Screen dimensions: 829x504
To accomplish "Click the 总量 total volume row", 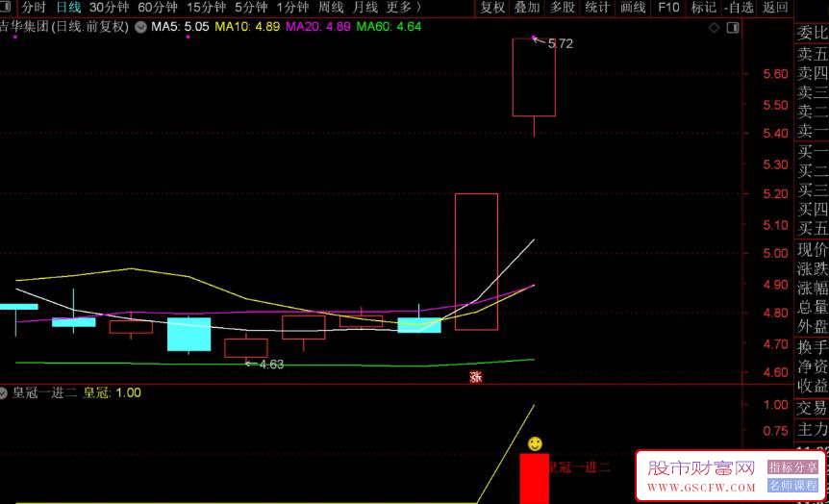I will pyautogui.click(x=812, y=307).
